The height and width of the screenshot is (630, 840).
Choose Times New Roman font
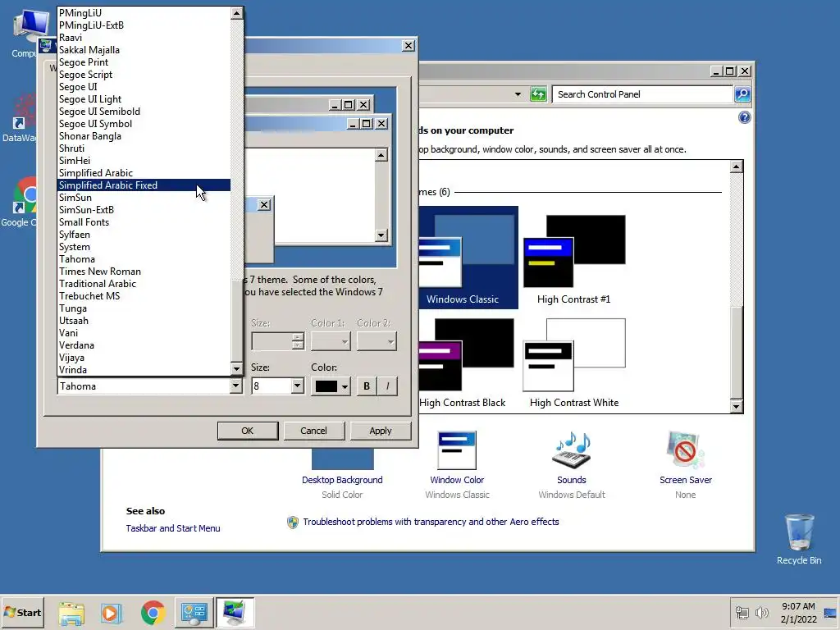(144, 272)
